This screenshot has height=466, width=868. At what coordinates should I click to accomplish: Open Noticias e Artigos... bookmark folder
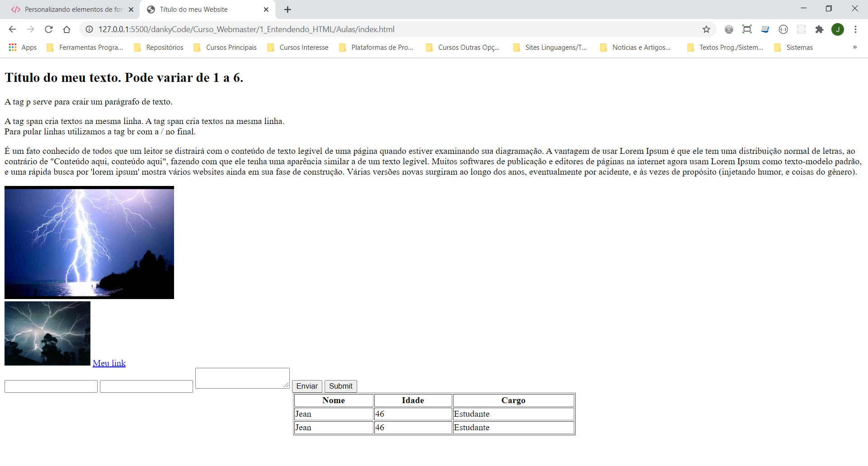tap(636, 48)
